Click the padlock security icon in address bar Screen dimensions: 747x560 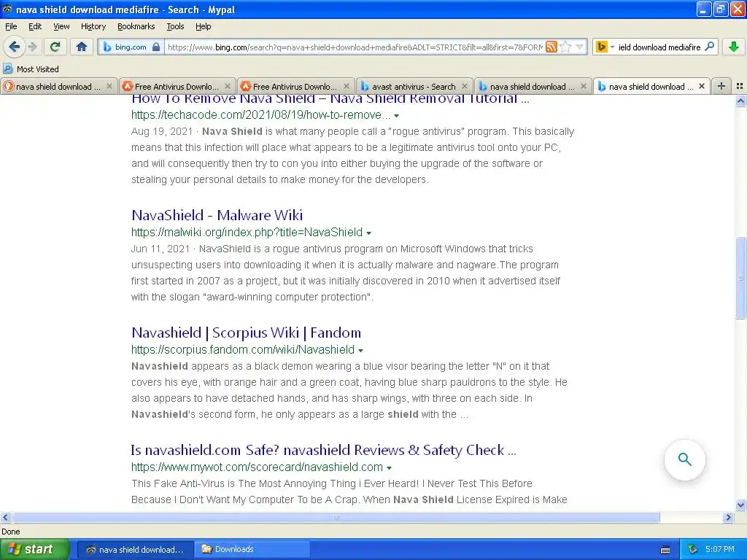(156, 47)
